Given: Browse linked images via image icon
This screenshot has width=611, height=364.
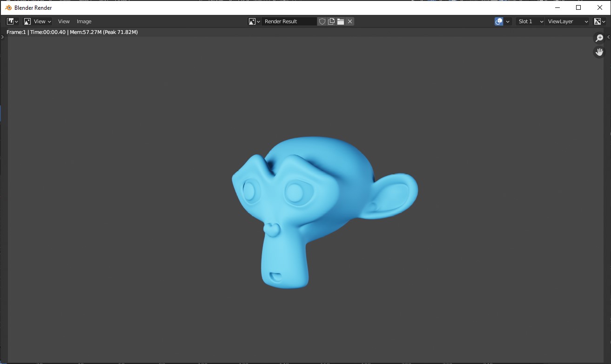Looking at the screenshot, I should (x=254, y=21).
